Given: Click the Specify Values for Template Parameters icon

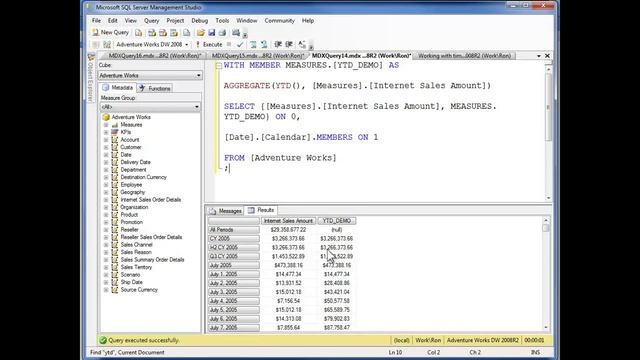Looking at the screenshot, I should tap(302, 44).
